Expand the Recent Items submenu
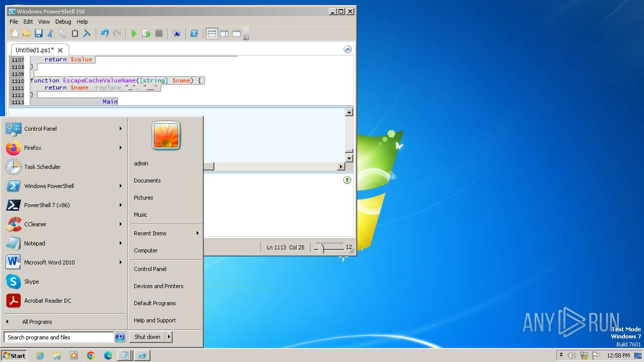644x362 pixels. click(166, 233)
